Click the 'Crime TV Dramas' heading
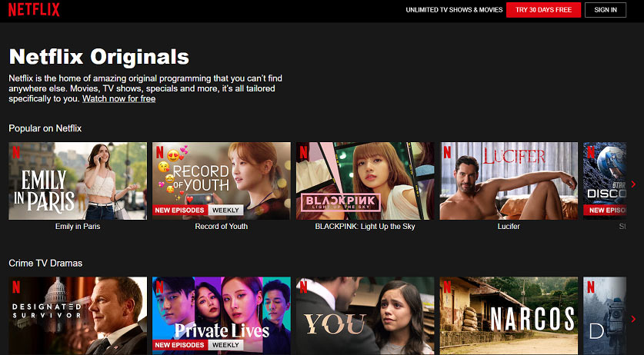 45,263
